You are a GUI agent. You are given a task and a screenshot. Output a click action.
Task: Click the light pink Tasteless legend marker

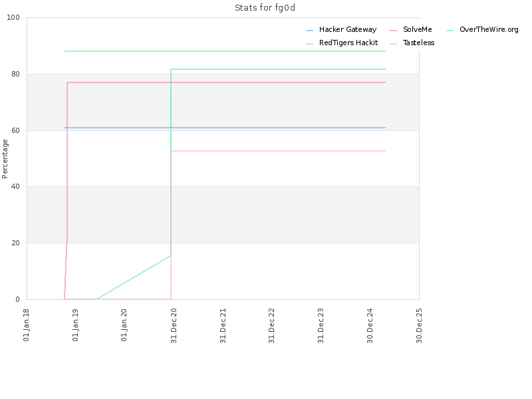click(393, 44)
